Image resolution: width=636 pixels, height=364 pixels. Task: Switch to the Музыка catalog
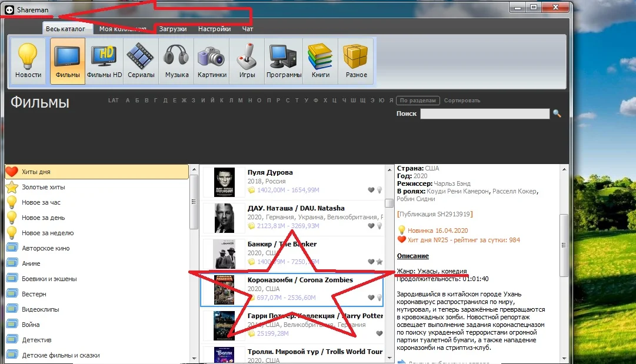(x=176, y=60)
